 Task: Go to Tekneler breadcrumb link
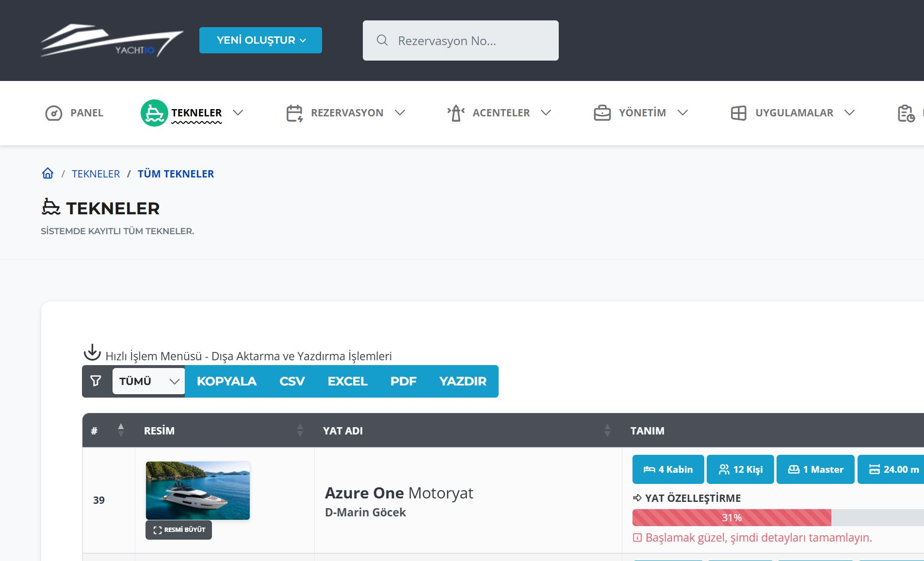pyautogui.click(x=96, y=174)
